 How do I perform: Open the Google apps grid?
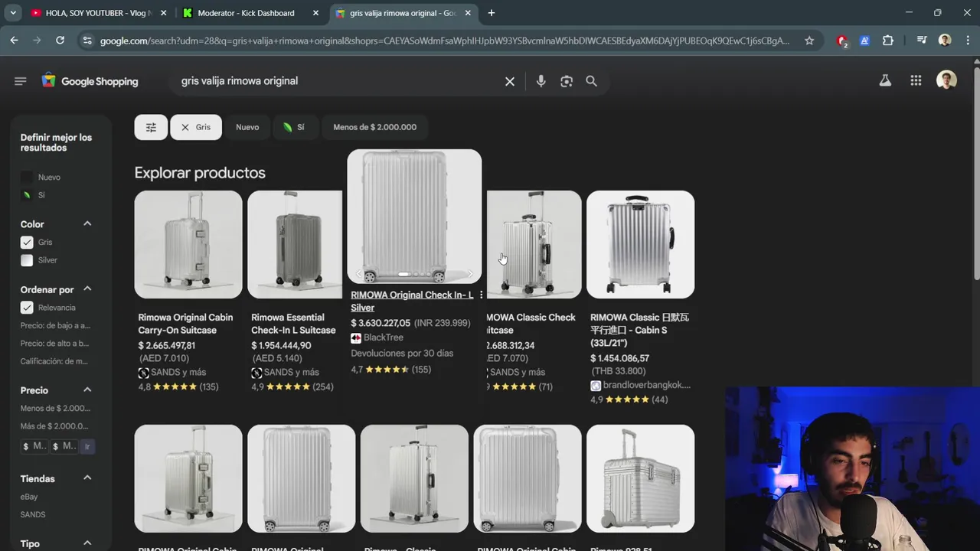pyautogui.click(x=916, y=80)
